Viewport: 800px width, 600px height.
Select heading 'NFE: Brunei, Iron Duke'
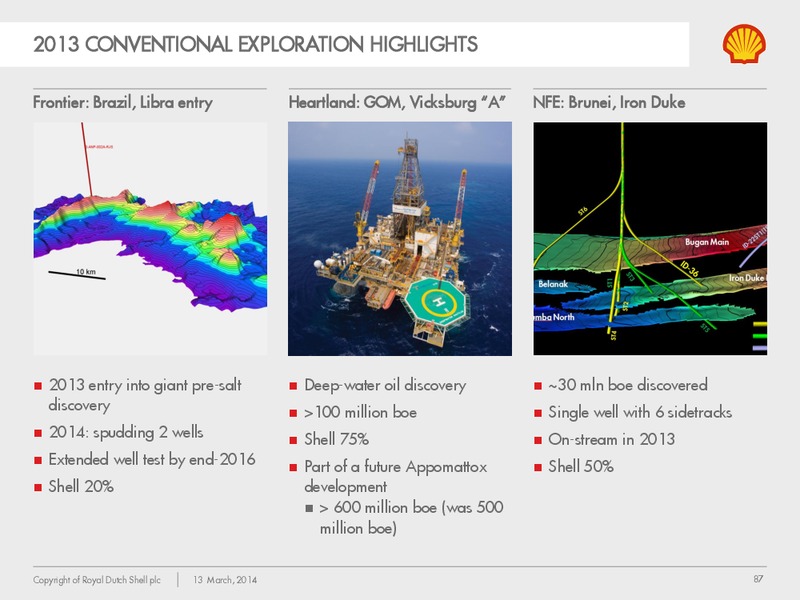(x=609, y=103)
